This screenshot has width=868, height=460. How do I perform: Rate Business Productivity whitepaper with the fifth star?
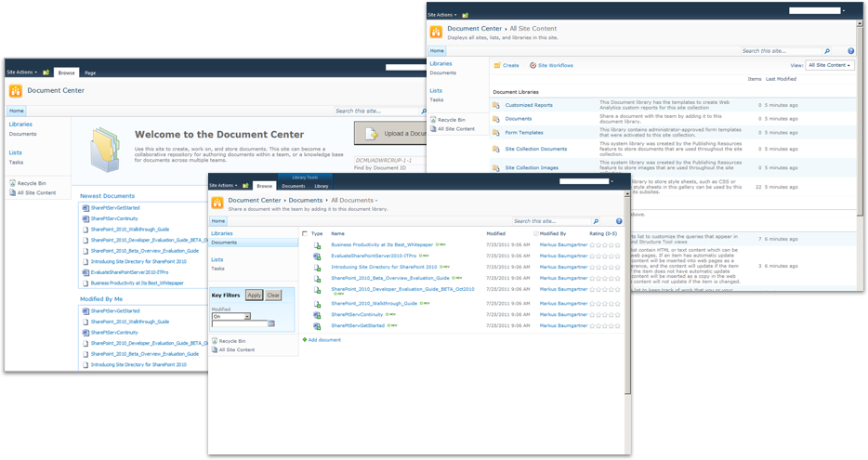pyautogui.click(x=617, y=245)
